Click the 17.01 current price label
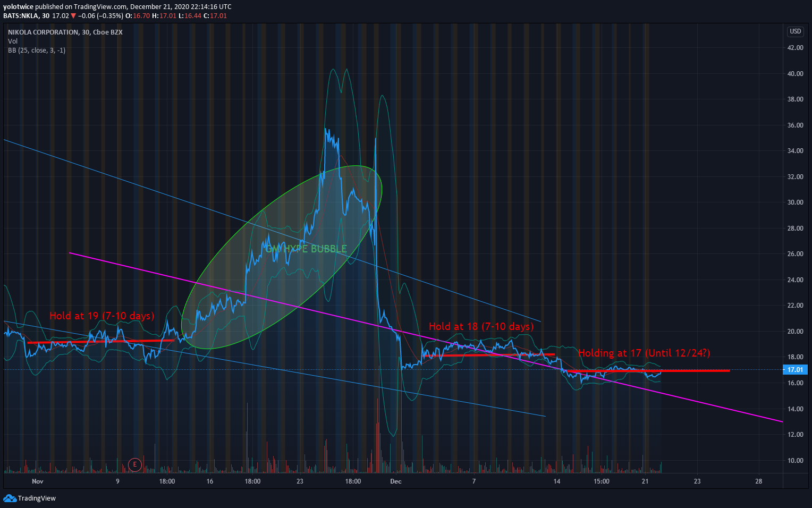The image size is (812, 508). point(795,370)
